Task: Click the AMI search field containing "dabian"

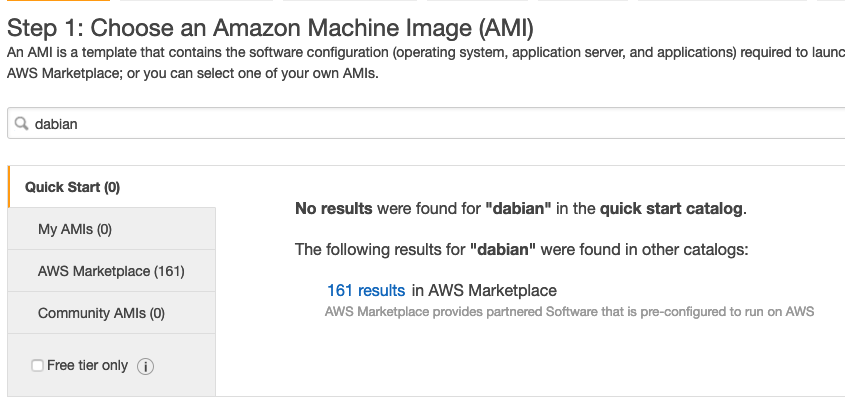Action: pyautogui.click(x=430, y=124)
